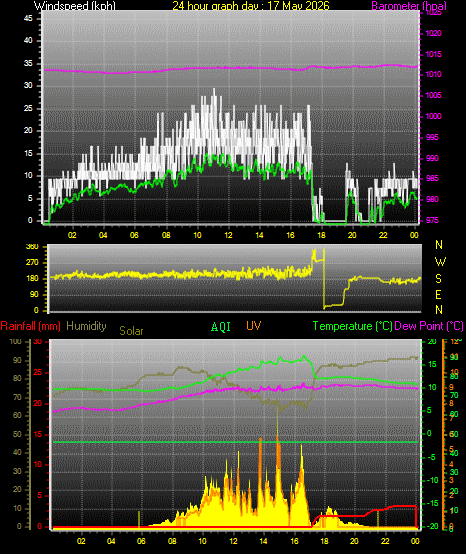Click the "980" barometer axis value
This screenshot has width=466, height=554.
click(432, 199)
